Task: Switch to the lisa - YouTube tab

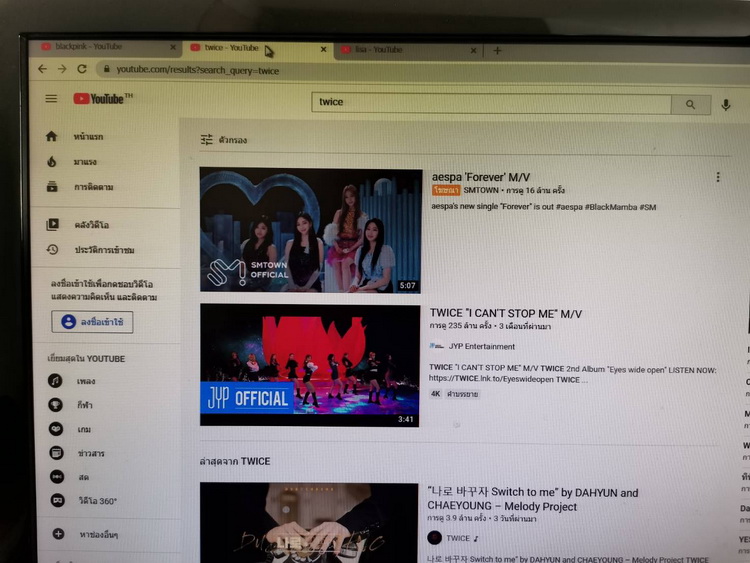Action: [x=407, y=50]
